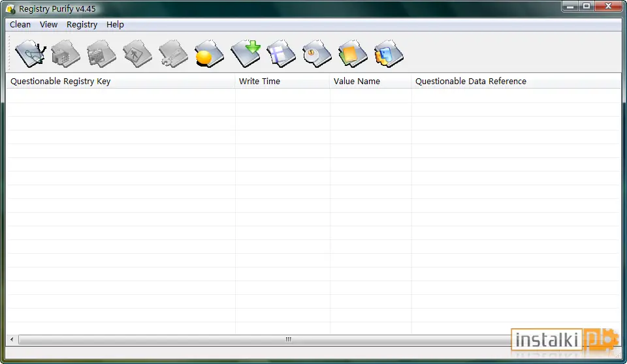
Task: Sort by Questionable Data Reference column
Action: 516,81
